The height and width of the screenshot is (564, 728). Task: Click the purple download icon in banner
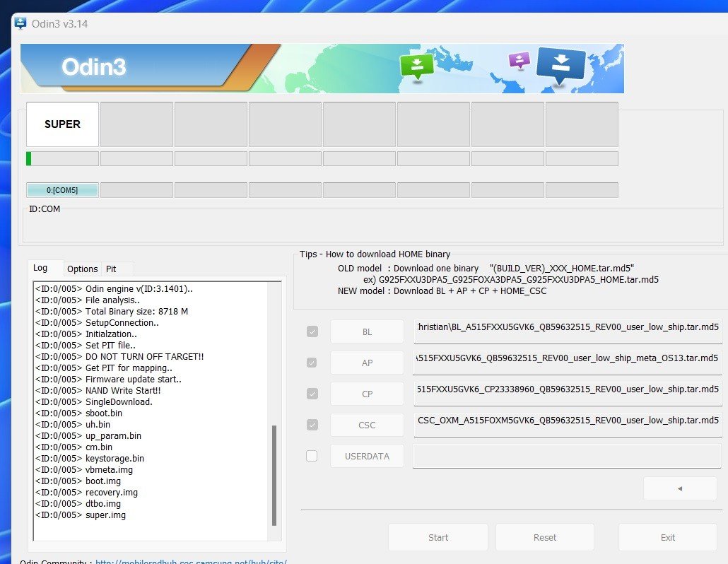tap(519, 60)
